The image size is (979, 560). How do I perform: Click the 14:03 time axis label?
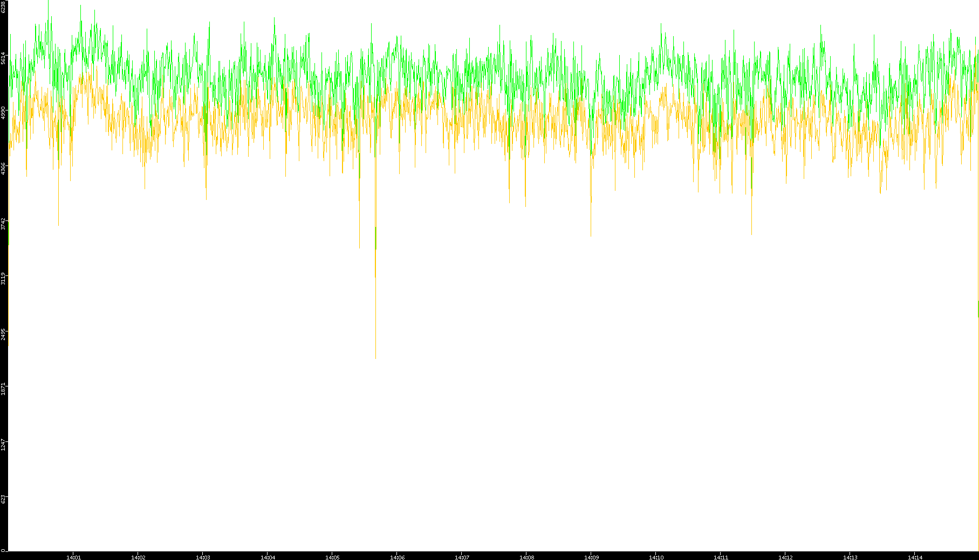point(203,557)
